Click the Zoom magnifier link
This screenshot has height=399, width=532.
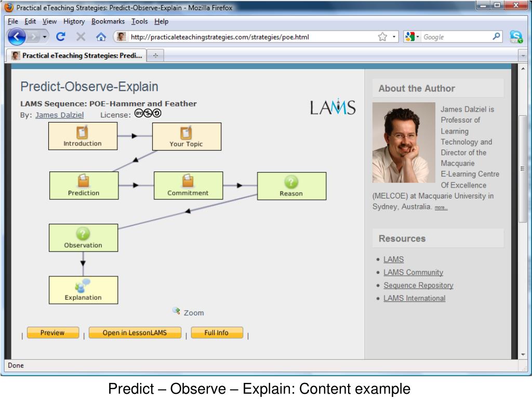[x=188, y=312]
